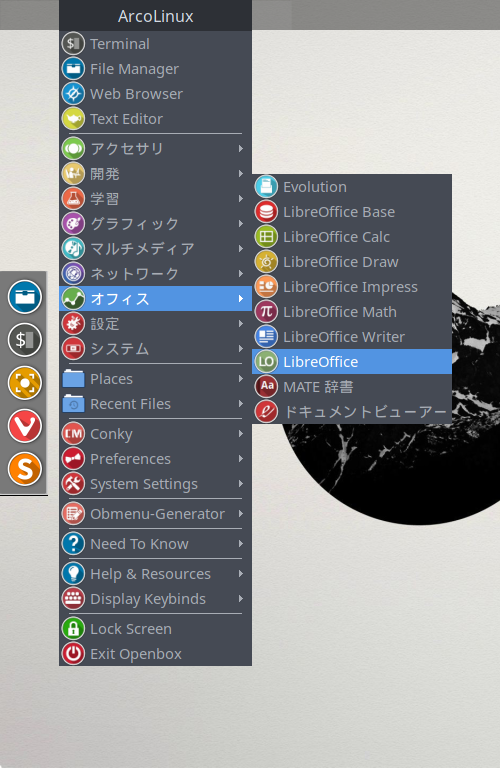Click the Evolution mail icon

click(x=266, y=187)
